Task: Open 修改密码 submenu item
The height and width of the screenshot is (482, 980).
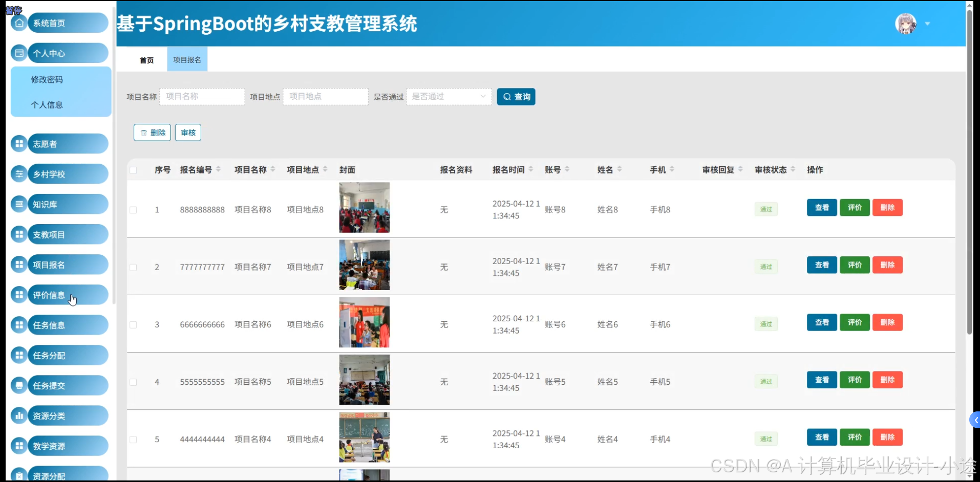Action: pyautogui.click(x=47, y=79)
